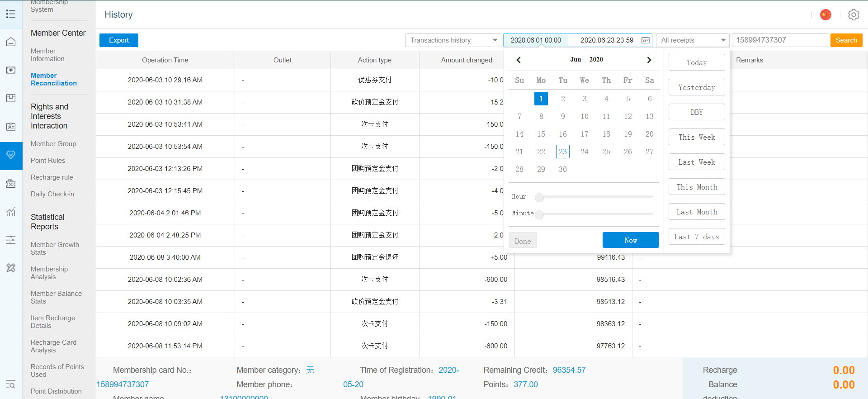Image resolution: width=868 pixels, height=399 pixels.
Task: Open the home icon in left sidebar
Action: [x=11, y=42]
